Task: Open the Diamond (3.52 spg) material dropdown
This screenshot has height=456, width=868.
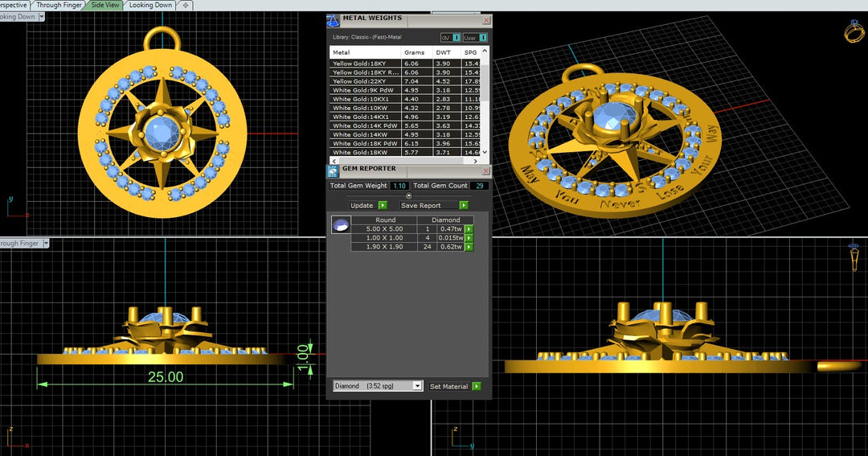Action: tap(378, 386)
